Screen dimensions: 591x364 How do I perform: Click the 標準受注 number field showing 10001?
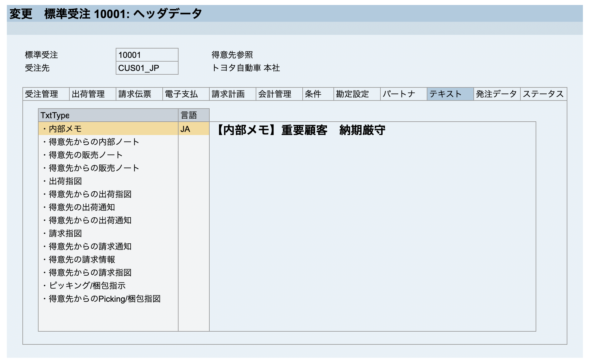pyautogui.click(x=146, y=55)
